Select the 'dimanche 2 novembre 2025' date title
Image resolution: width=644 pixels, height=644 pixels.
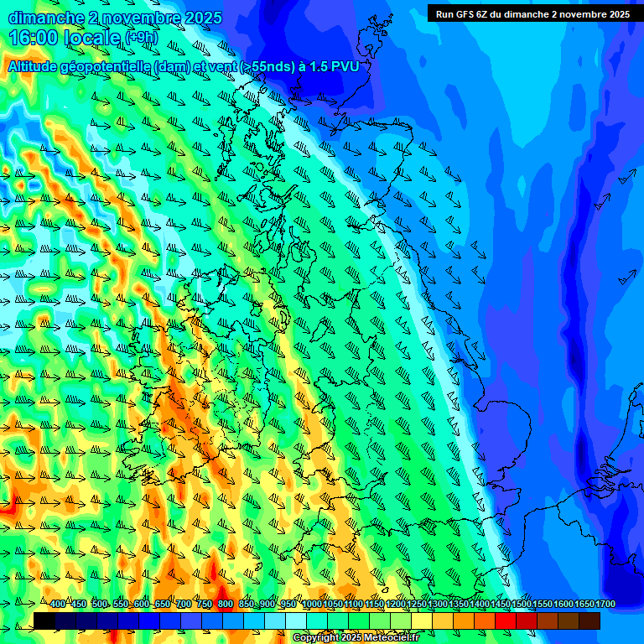(115, 18)
